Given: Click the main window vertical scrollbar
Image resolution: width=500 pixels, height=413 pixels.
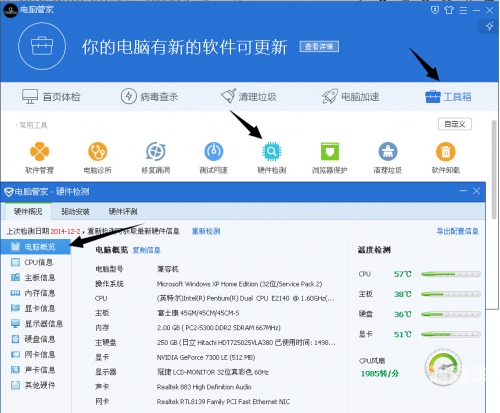Looking at the screenshot, I should point(494,170).
